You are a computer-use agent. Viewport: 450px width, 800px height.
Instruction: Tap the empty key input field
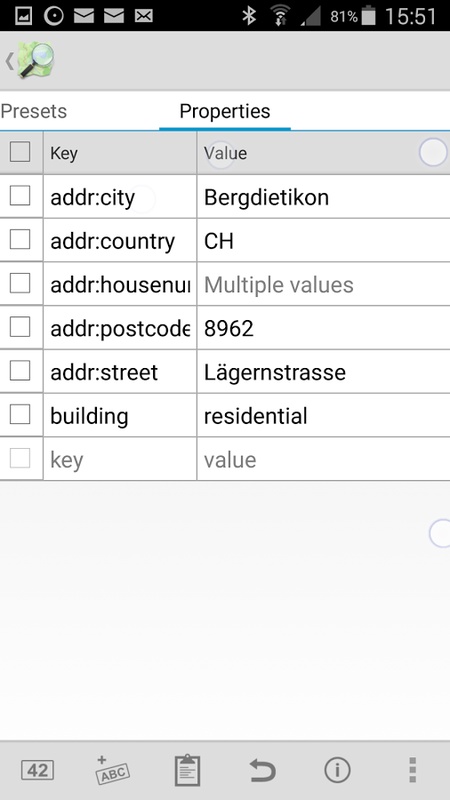click(x=120, y=460)
